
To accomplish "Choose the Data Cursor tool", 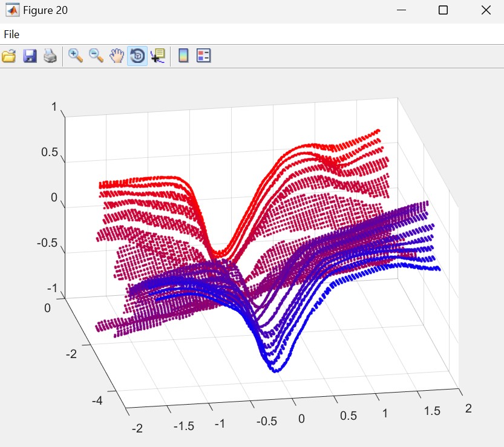I will tap(157, 56).
